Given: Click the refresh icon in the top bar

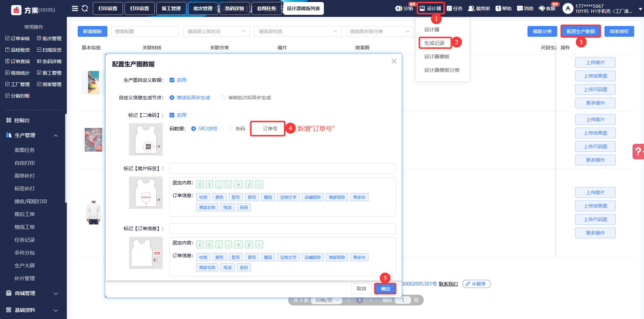Looking at the screenshot, I should [x=85, y=8].
